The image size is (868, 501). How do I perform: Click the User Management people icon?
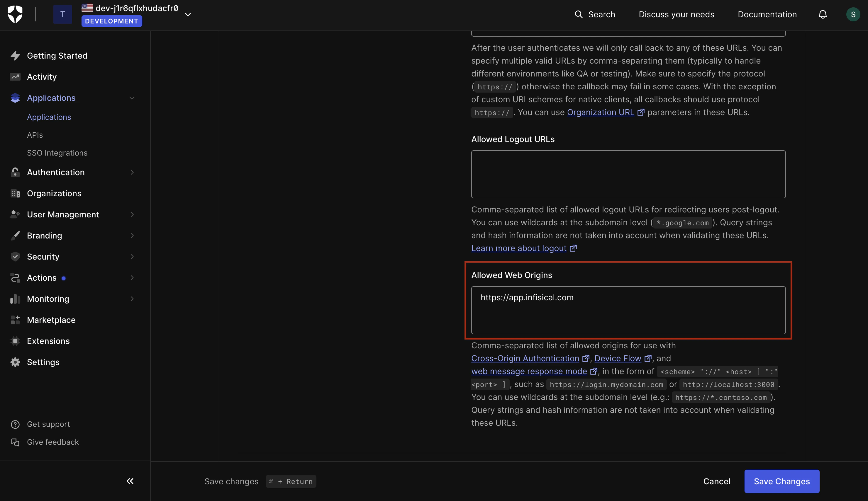tap(15, 214)
